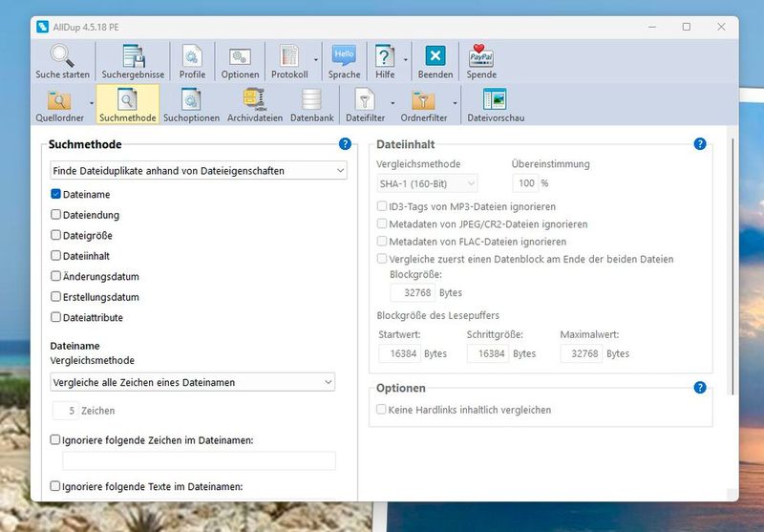Show the Dateivorschau panel
764x532 pixels.
(495, 101)
